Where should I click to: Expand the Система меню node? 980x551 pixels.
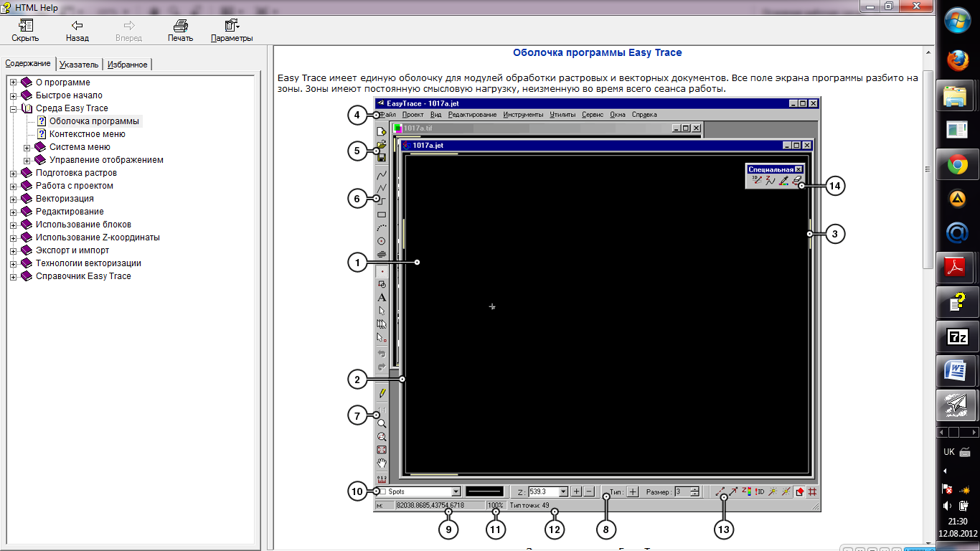click(27, 147)
